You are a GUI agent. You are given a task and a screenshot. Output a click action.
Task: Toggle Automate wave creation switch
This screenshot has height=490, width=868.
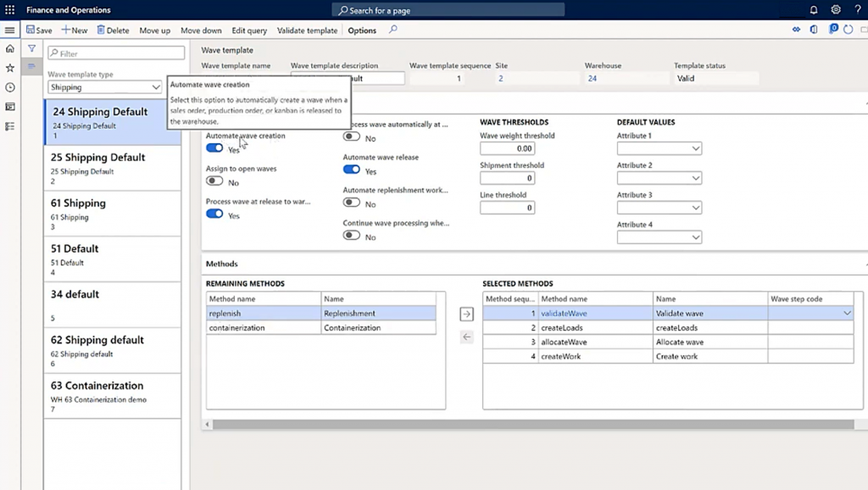pos(214,148)
